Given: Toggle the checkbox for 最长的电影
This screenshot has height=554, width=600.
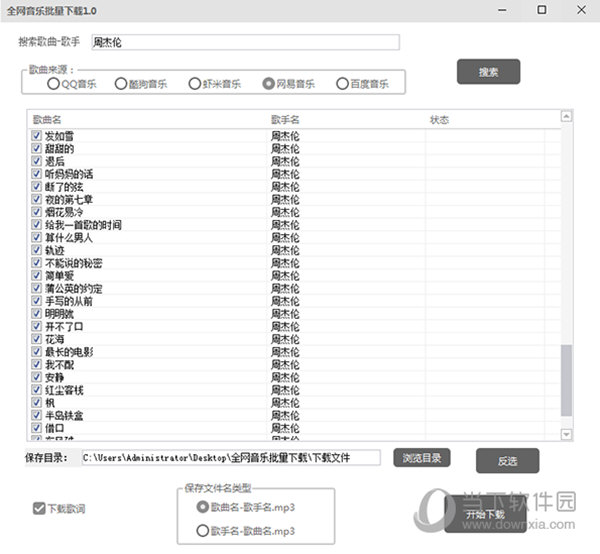Looking at the screenshot, I should pyautogui.click(x=36, y=351).
